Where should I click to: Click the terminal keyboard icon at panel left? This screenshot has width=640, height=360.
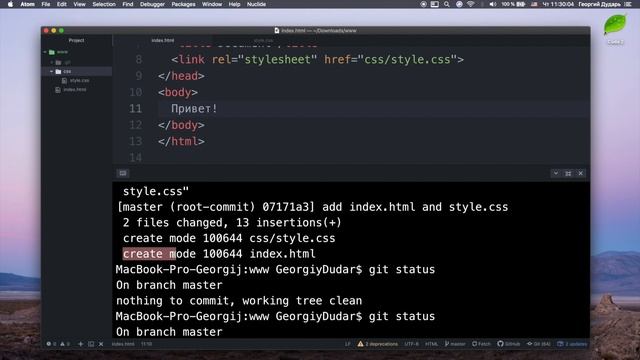(123, 173)
